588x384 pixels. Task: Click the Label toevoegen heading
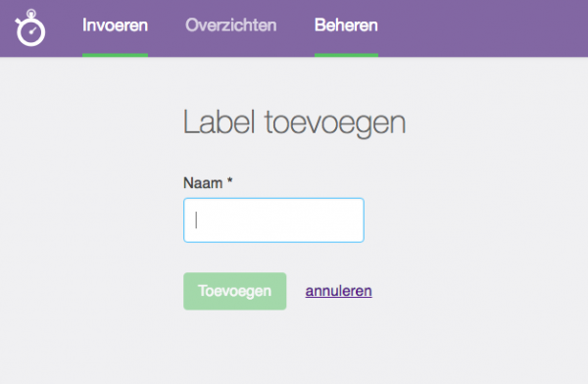pyautogui.click(x=294, y=123)
